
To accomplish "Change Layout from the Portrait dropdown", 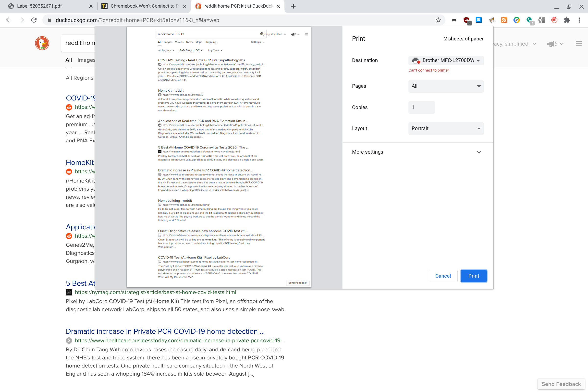I will click(446, 128).
